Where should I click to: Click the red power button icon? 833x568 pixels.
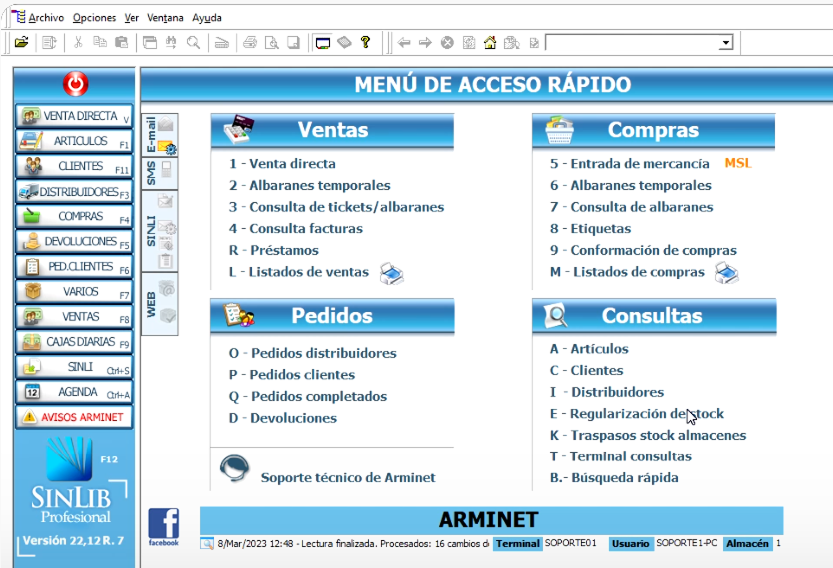tap(74, 84)
